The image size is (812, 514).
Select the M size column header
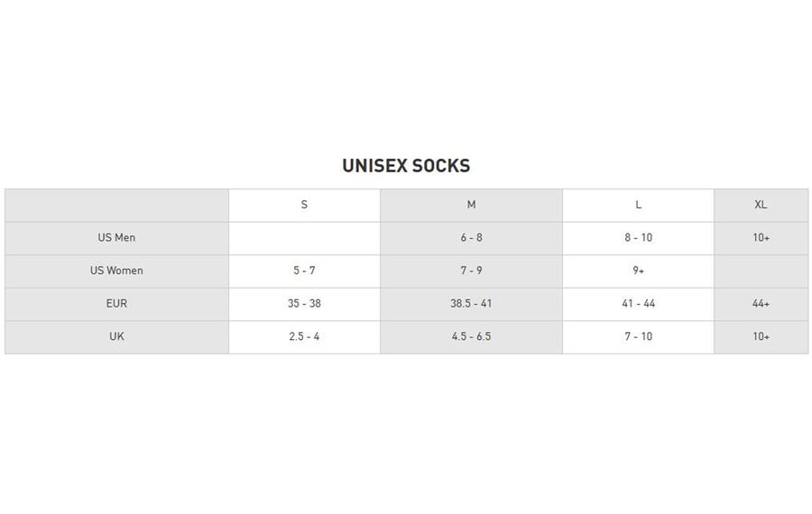tap(471, 205)
